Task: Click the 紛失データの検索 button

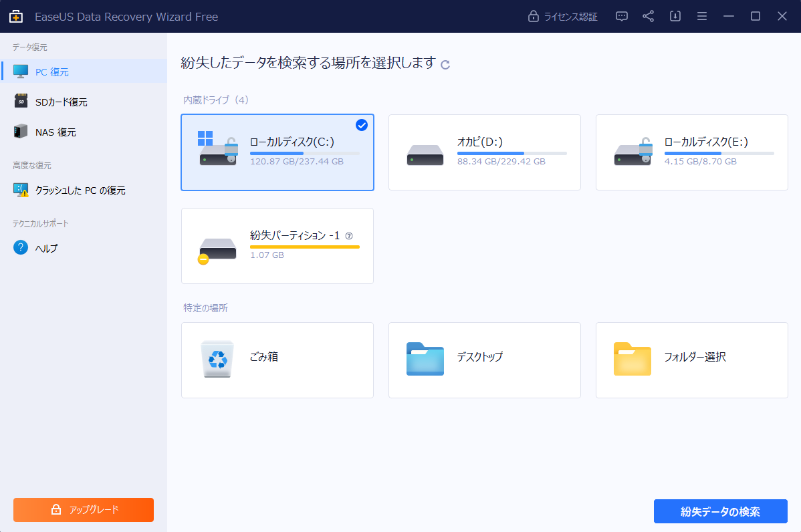Action: (x=720, y=511)
